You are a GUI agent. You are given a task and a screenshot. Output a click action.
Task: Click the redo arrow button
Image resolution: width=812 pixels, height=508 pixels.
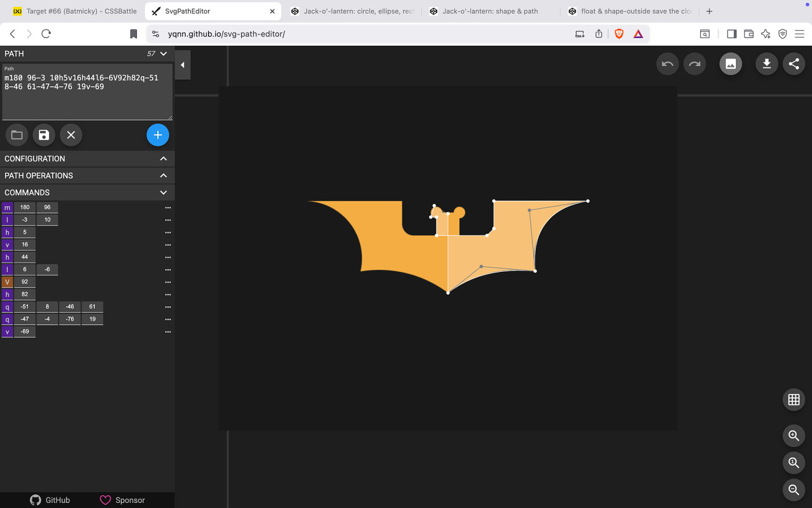(694, 64)
